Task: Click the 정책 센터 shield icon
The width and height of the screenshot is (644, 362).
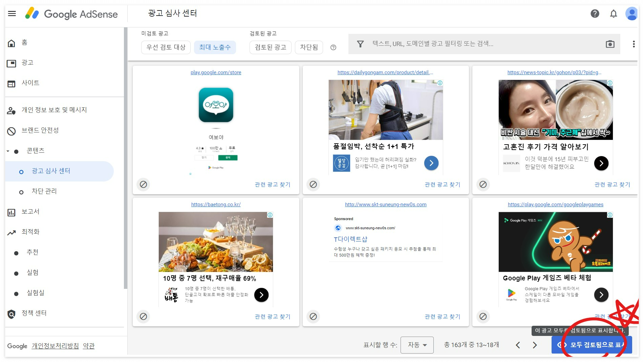Action: point(12,314)
